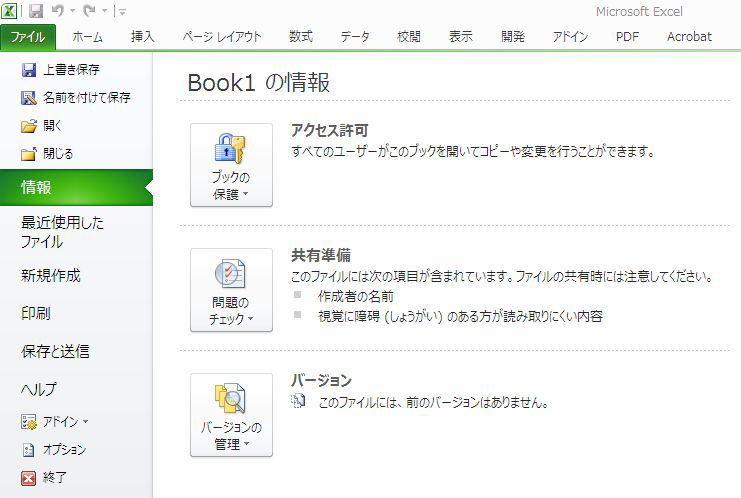Click the text 作成者の名前
The image size is (741, 498).
356,296
